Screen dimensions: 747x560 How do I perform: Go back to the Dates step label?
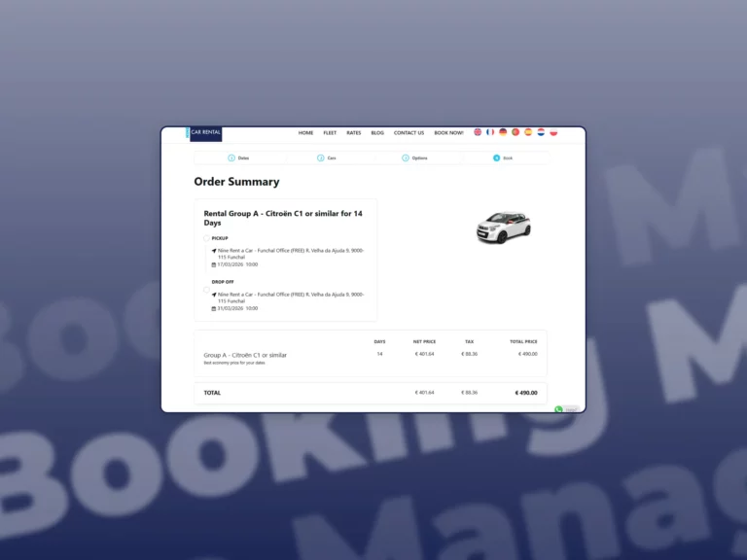[243, 158]
